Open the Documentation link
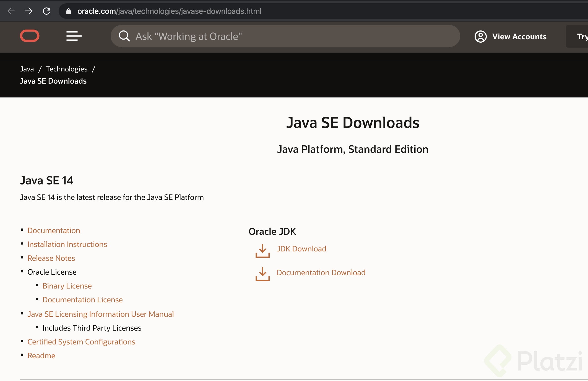This screenshot has width=588, height=381. pos(54,230)
